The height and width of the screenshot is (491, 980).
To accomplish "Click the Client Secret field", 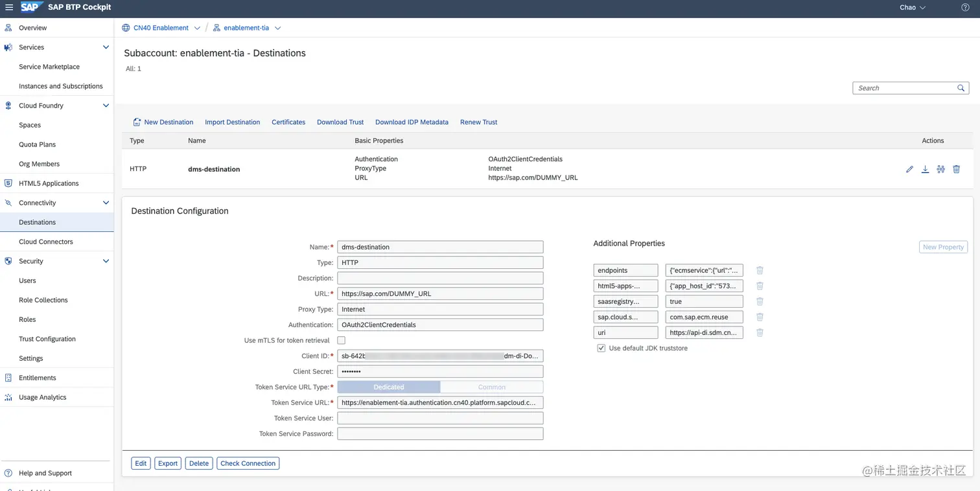I will (x=440, y=371).
